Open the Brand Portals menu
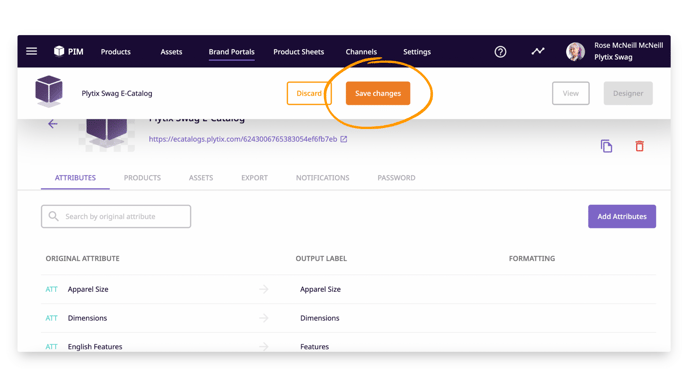 point(232,52)
